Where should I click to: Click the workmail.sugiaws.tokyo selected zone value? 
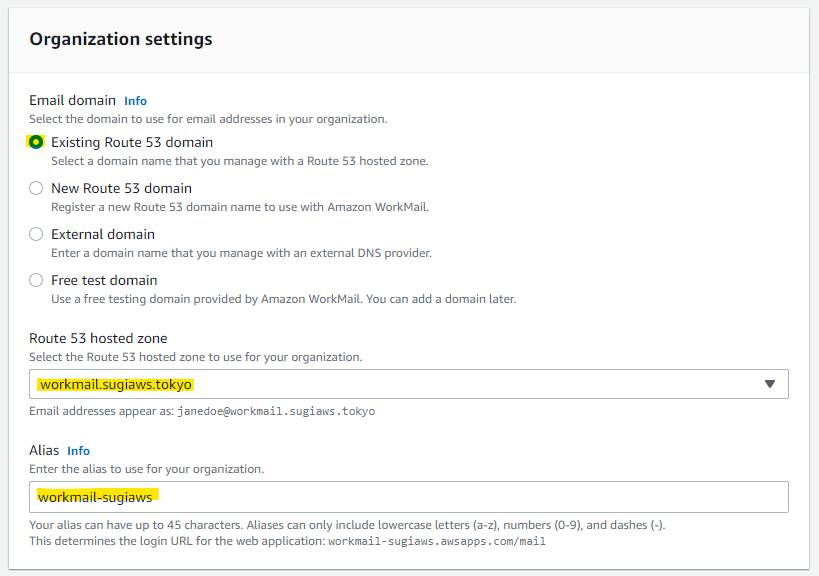pos(116,384)
